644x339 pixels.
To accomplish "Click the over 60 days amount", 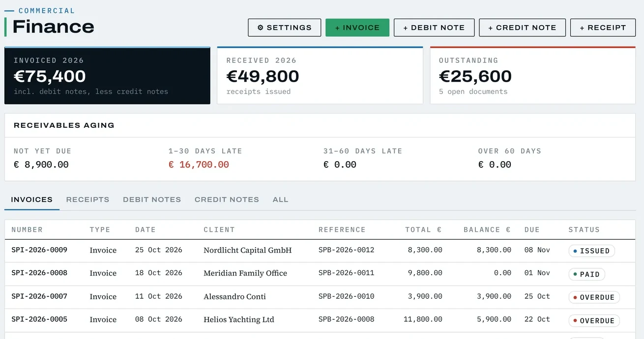I will (x=495, y=165).
